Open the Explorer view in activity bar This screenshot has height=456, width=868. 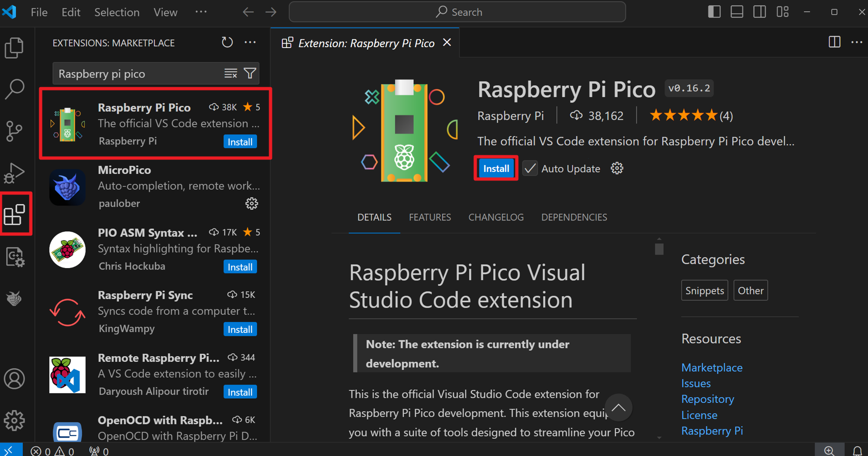[x=14, y=48]
